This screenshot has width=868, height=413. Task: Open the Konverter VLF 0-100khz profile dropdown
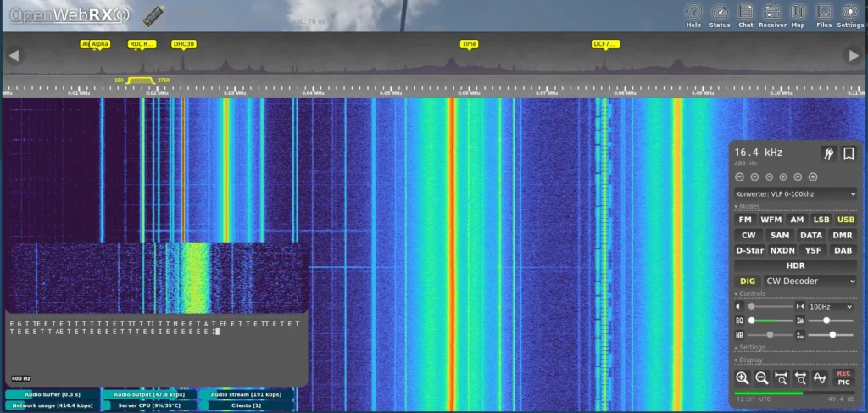(796, 194)
